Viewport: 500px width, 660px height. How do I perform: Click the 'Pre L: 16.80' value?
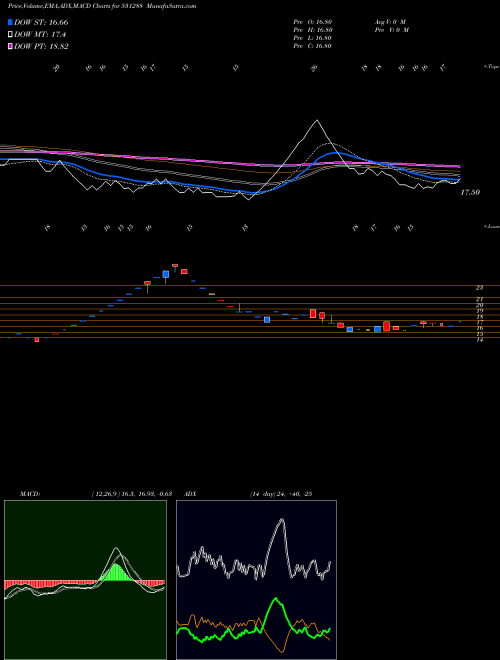(x=313, y=38)
